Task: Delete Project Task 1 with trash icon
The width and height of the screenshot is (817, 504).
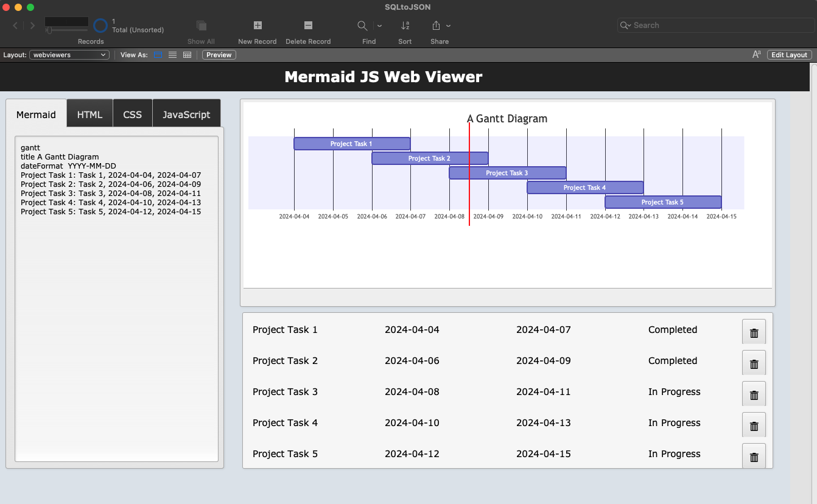Action: [754, 332]
